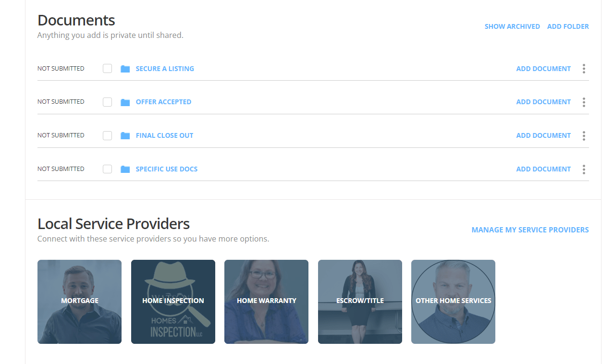
Task: Open three-dot menu for Final Close Out
Action: [x=584, y=136]
